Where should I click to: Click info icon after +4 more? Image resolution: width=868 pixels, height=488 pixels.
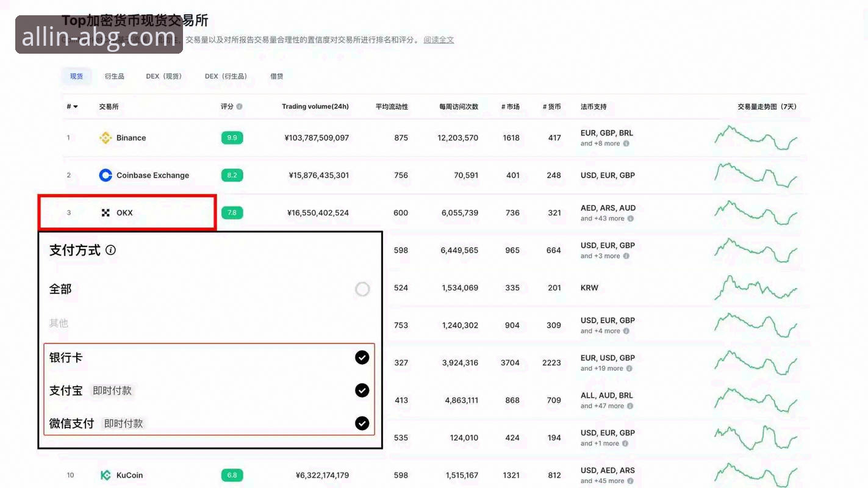626,331
